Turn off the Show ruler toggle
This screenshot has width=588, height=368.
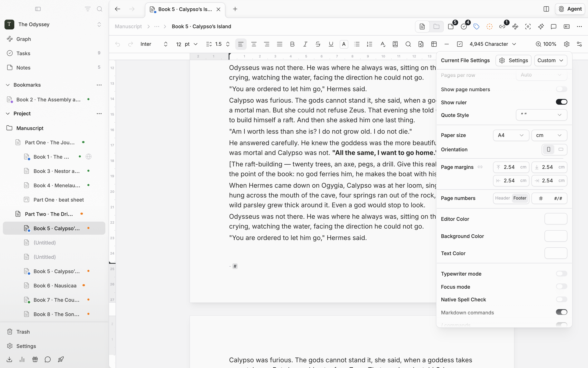(x=561, y=102)
